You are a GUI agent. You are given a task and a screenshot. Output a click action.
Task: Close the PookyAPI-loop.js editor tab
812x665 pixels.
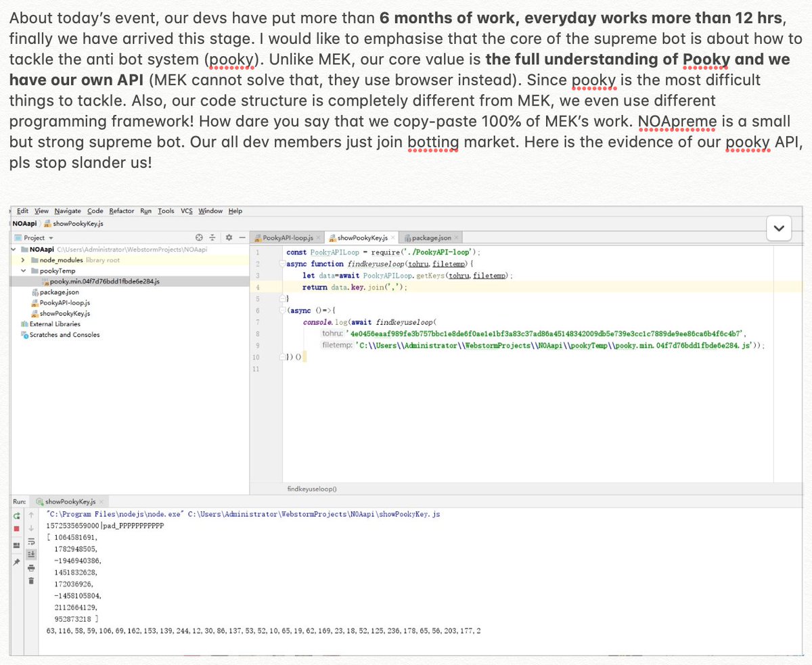coord(318,237)
